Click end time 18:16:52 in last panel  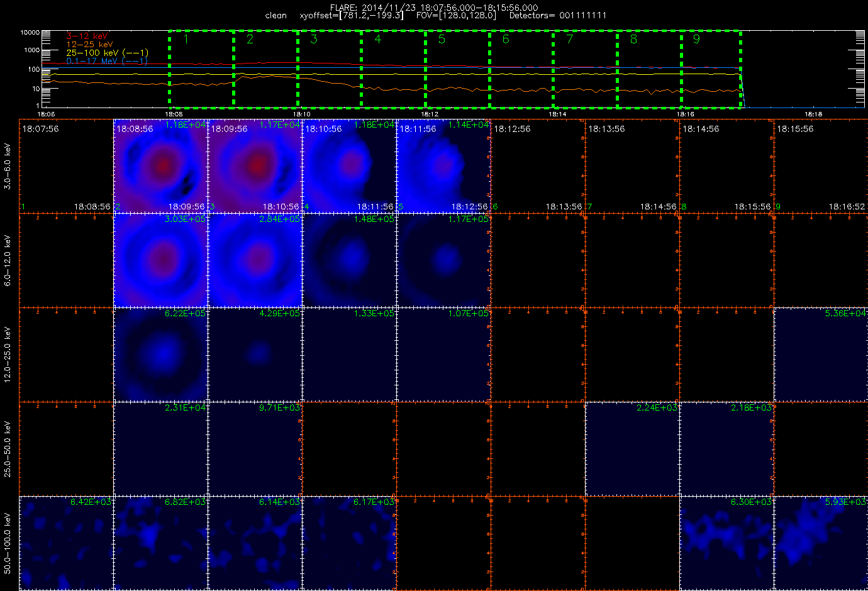(x=847, y=206)
